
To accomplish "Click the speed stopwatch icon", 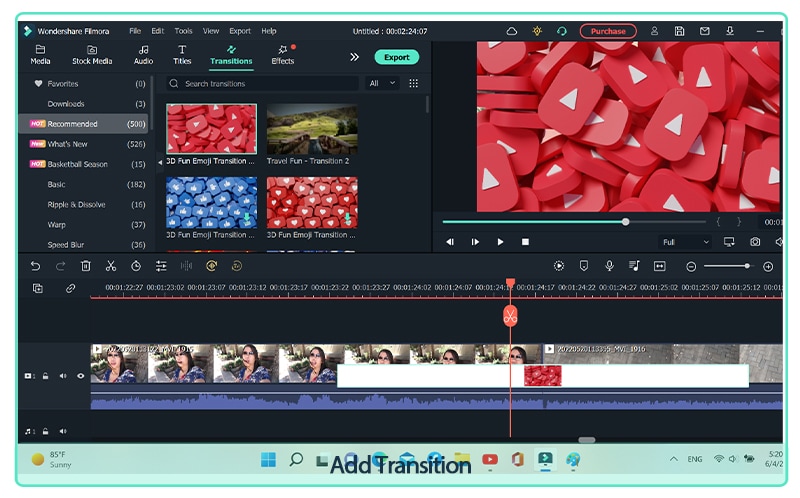I will click(x=136, y=266).
